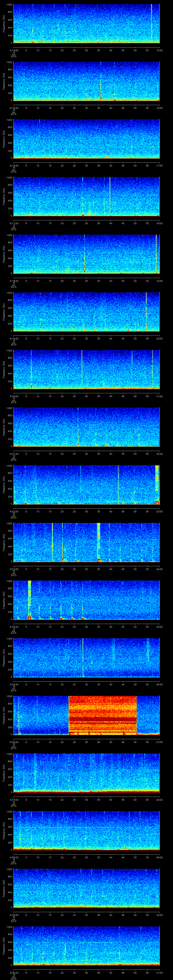Click the "21:00" end time label
The width and height of the screenshot is (173, 980).
160,396
